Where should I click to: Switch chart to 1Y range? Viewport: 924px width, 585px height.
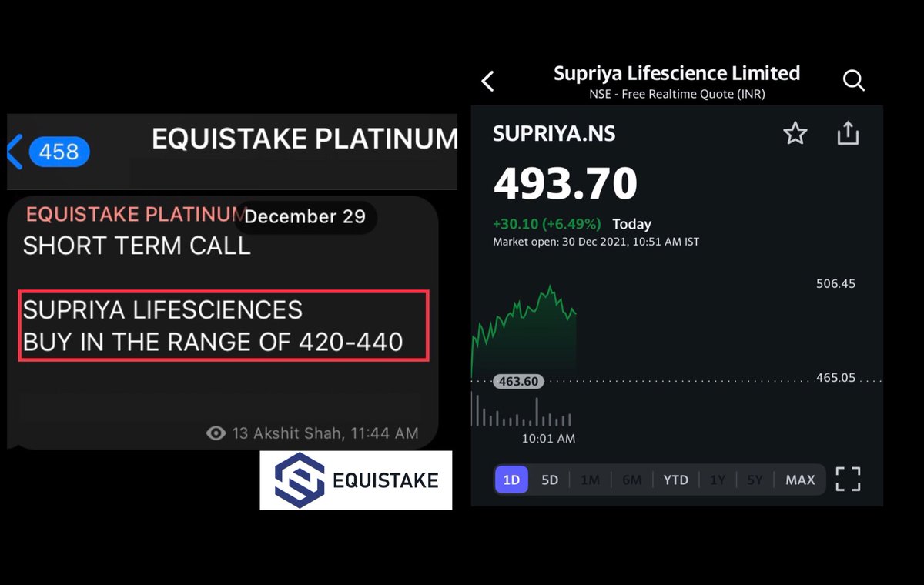pos(718,480)
